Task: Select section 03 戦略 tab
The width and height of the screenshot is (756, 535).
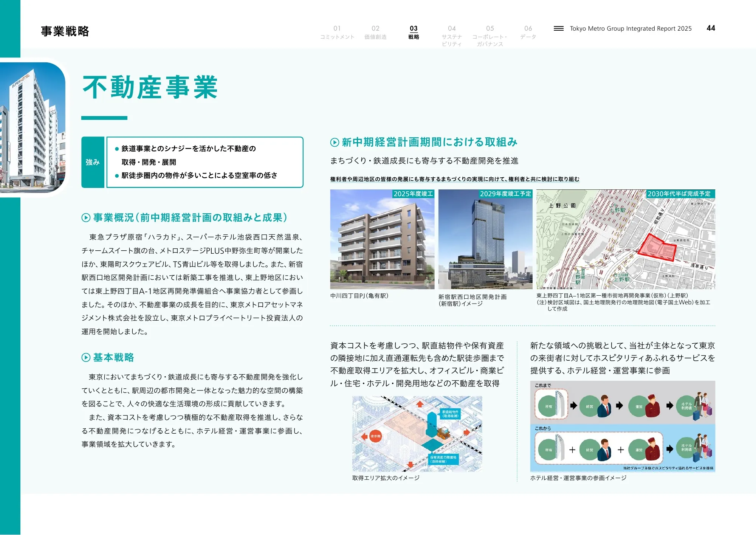Action: tap(414, 33)
